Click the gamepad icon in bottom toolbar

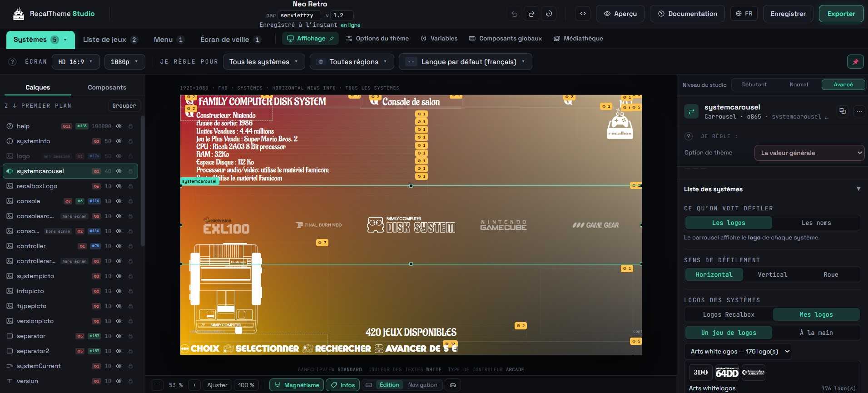tap(453, 385)
